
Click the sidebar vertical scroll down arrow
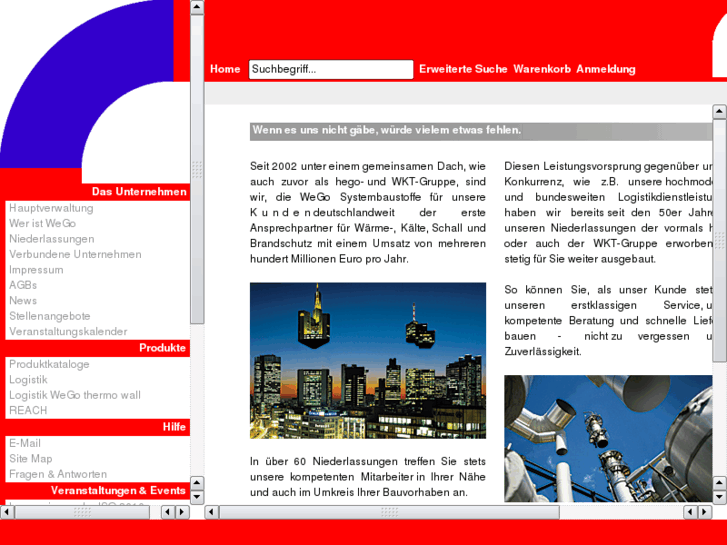197,497
